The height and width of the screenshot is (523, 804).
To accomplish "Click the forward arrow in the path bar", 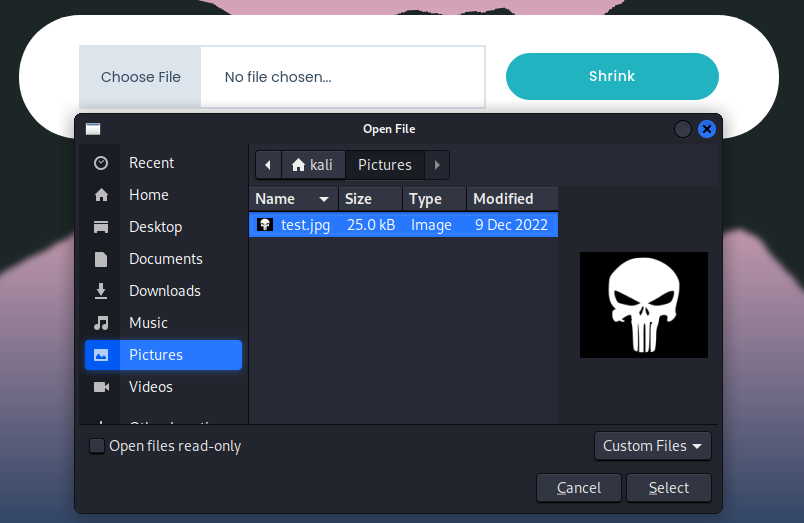I will [437, 165].
